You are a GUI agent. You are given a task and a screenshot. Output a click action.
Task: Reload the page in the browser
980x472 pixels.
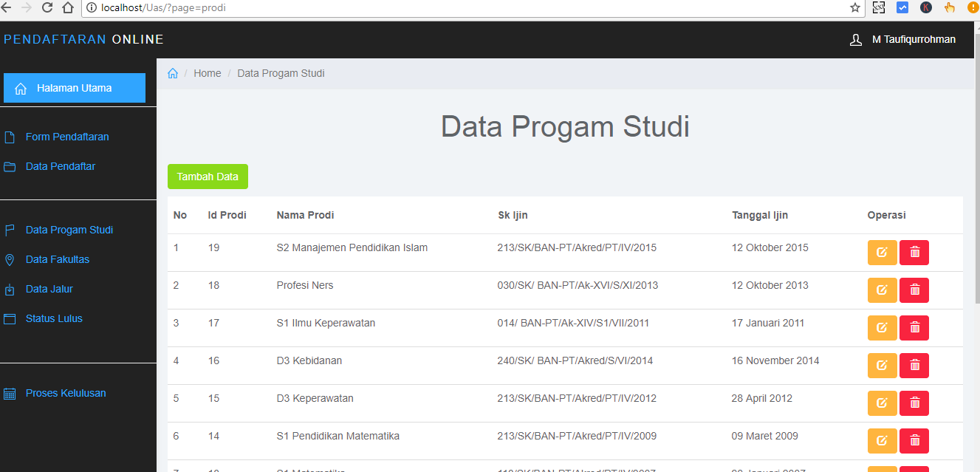point(47,8)
